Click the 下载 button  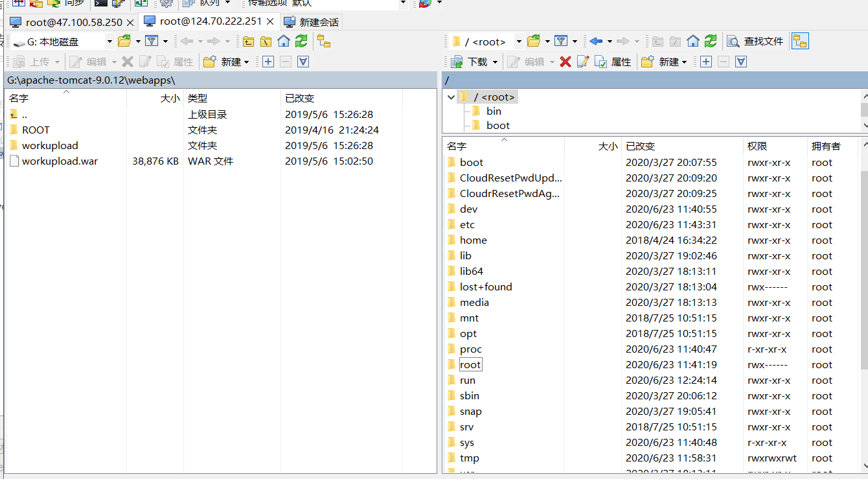pos(470,62)
